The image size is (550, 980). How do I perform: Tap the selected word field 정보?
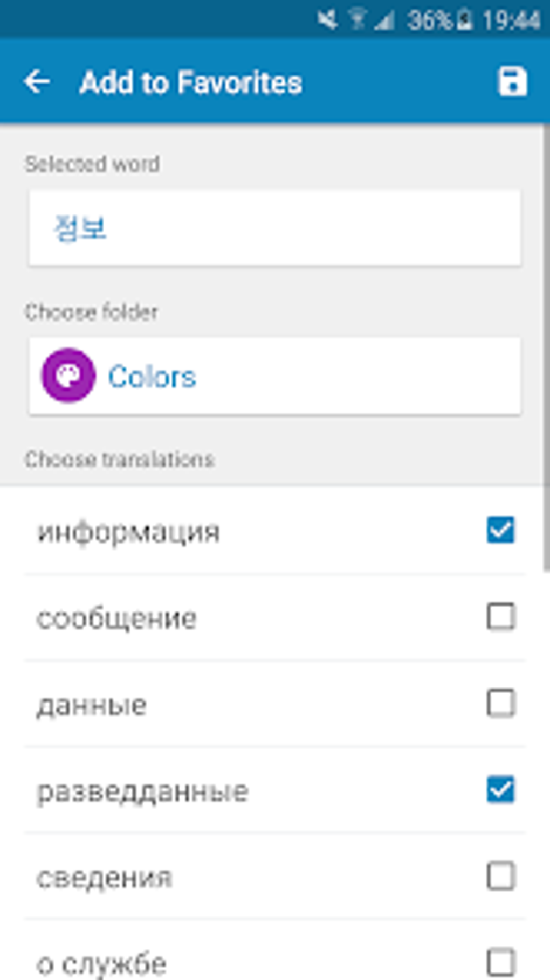point(275,228)
